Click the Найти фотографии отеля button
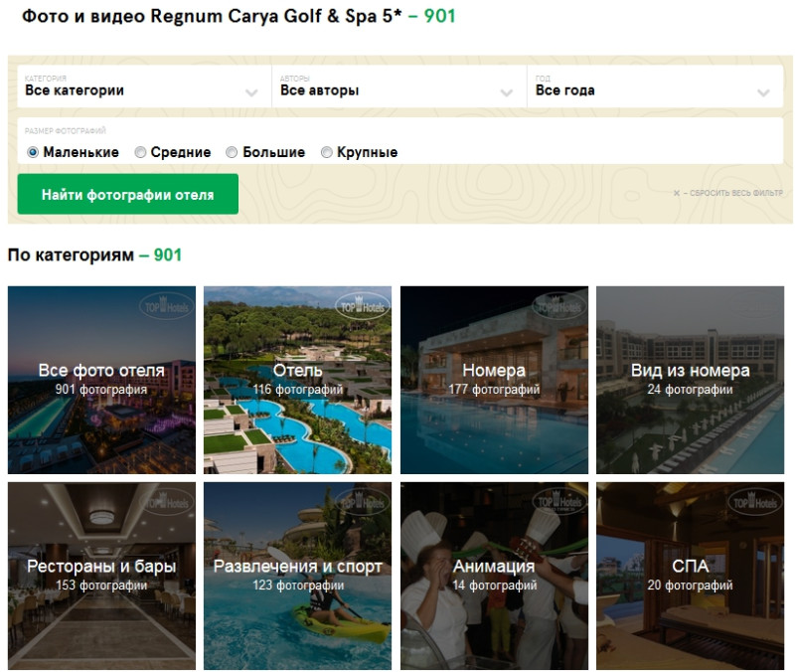Viewport: 795px width, 672px height. [128, 194]
